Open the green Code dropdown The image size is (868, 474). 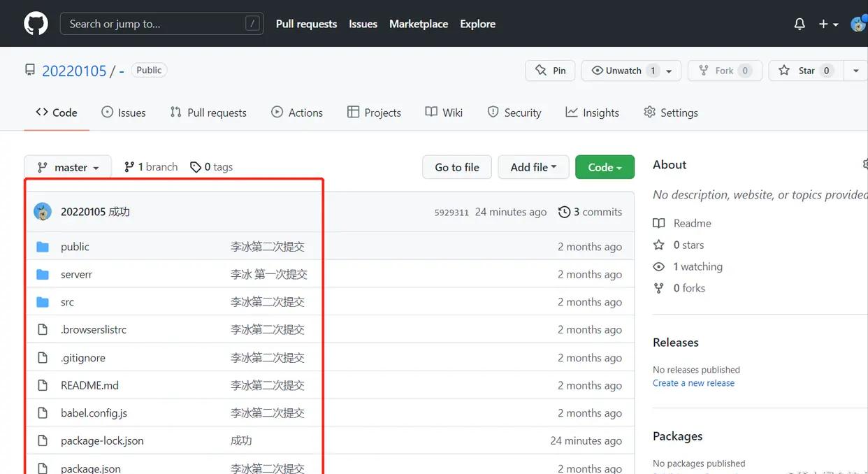(x=604, y=166)
